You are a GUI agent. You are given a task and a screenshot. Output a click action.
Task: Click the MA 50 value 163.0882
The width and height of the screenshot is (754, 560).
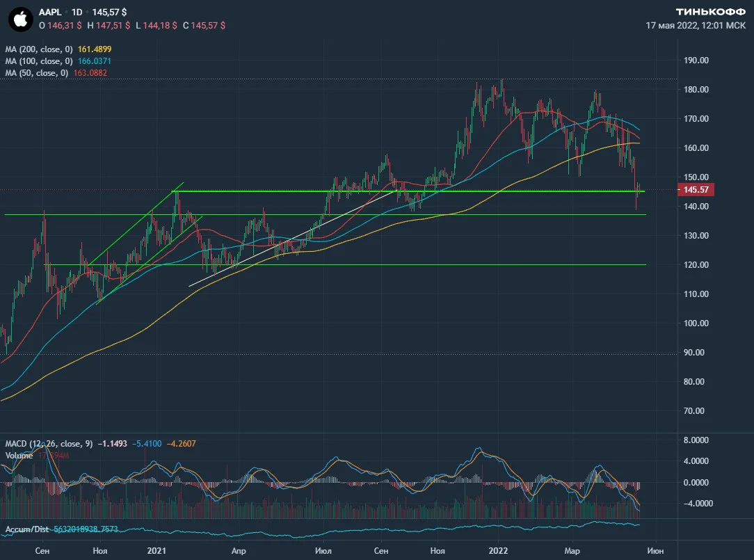90,73
